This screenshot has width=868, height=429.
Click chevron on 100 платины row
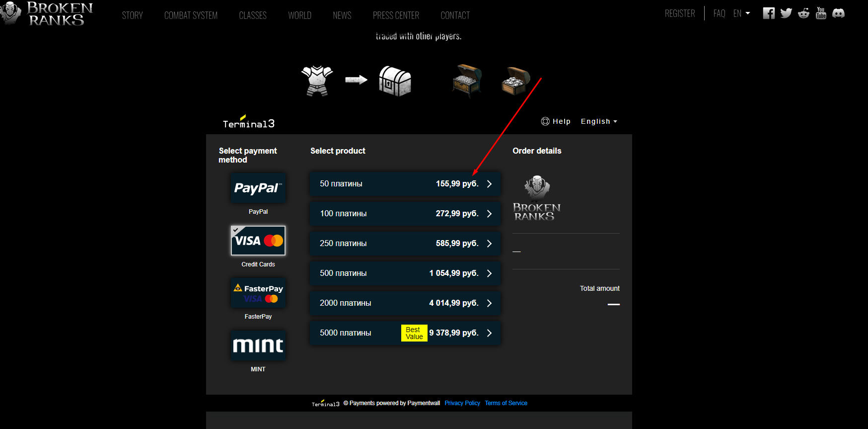point(489,214)
